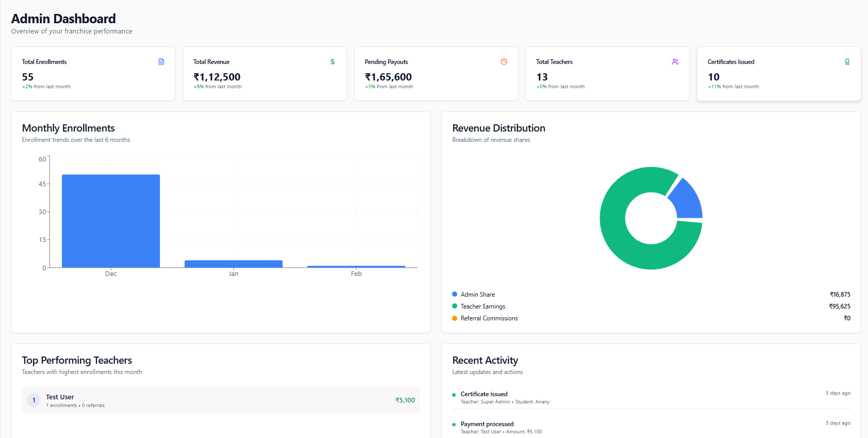
Task: Click the dollar sign icon in Total Revenue
Action: pos(332,62)
